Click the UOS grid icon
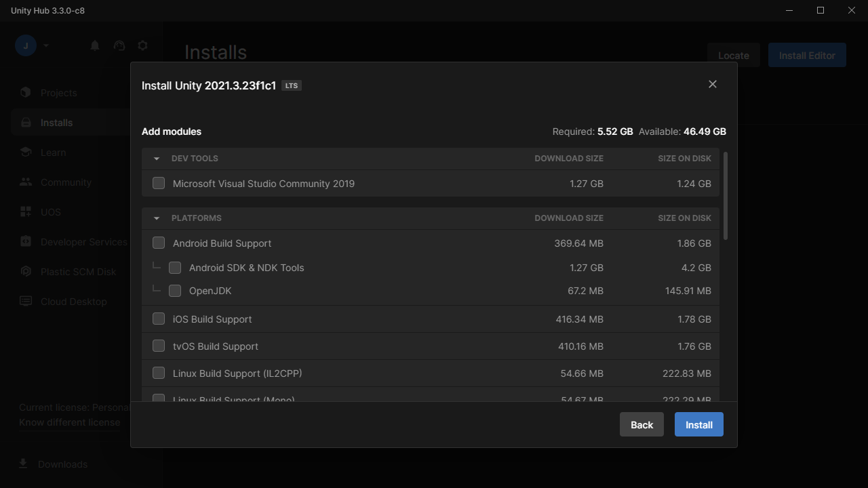Screen dimensions: 868x488 26,211
